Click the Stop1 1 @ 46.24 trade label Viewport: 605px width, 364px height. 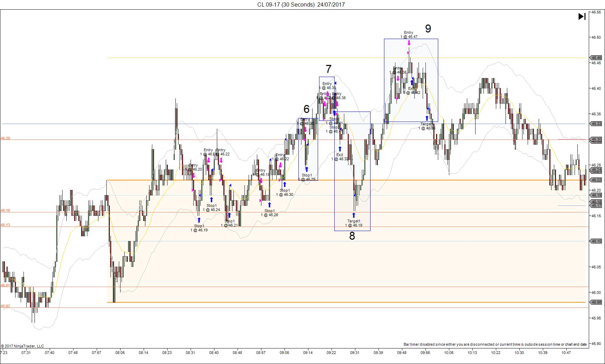click(x=211, y=208)
